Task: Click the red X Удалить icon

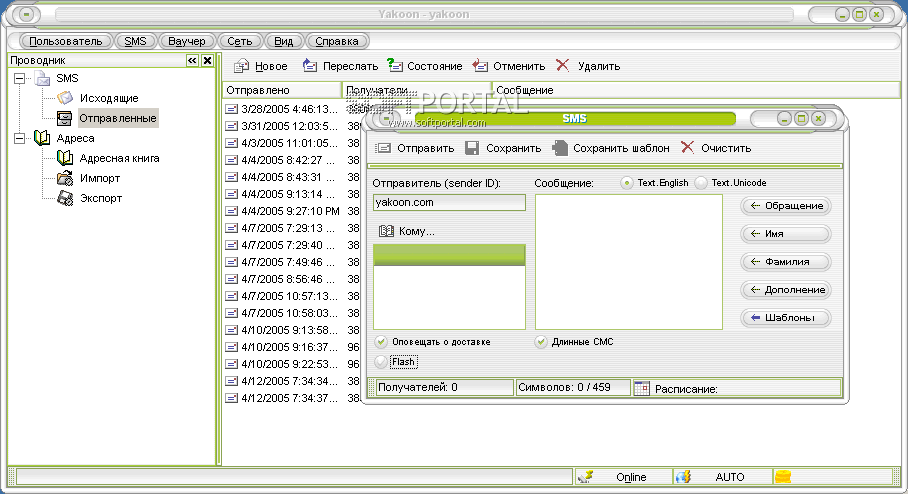Action: 562,65
